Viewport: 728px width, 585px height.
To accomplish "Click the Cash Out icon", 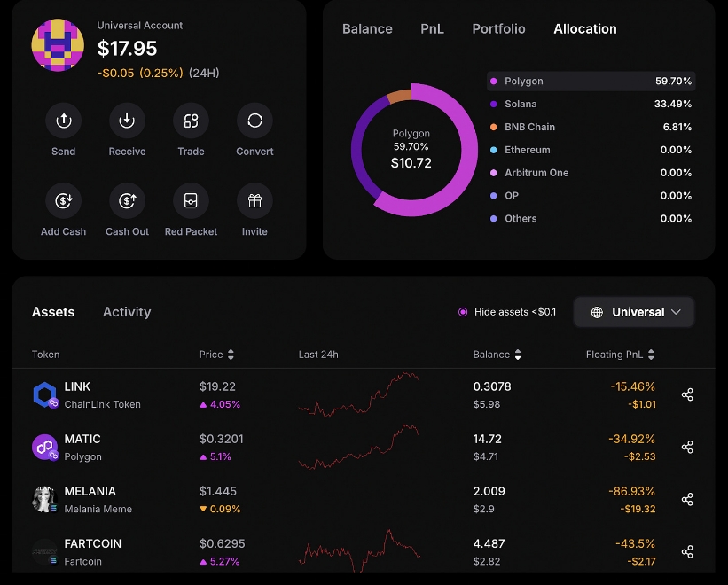I will pos(127,201).
